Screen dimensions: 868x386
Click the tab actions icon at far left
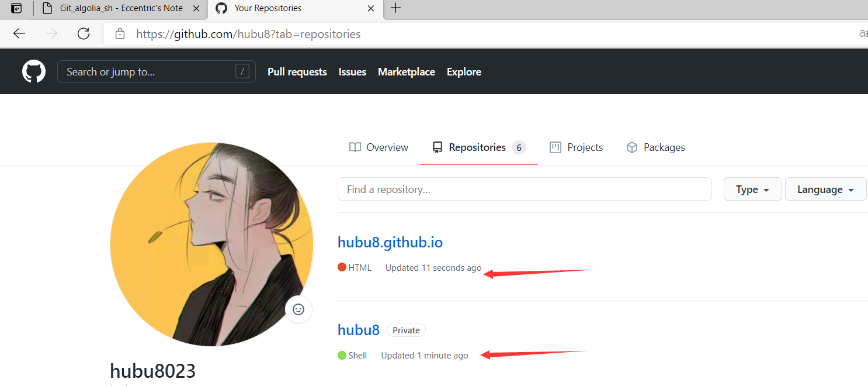pyautogui.click(x=17, y=8)
